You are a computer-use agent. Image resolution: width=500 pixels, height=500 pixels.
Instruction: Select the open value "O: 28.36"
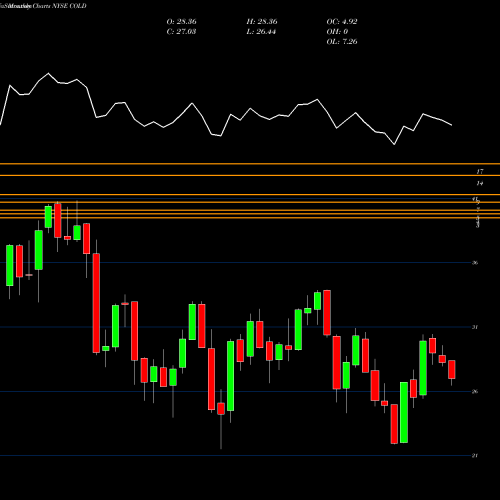(181, 22)
